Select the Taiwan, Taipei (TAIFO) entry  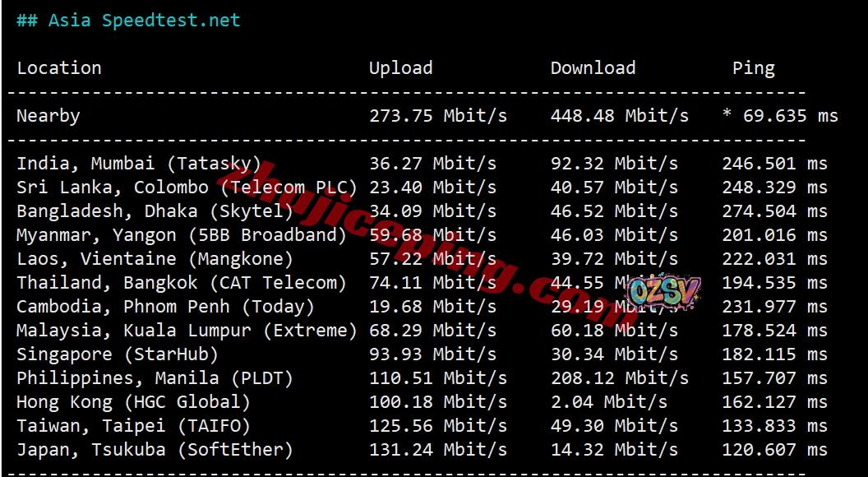[x=133, y=426]
